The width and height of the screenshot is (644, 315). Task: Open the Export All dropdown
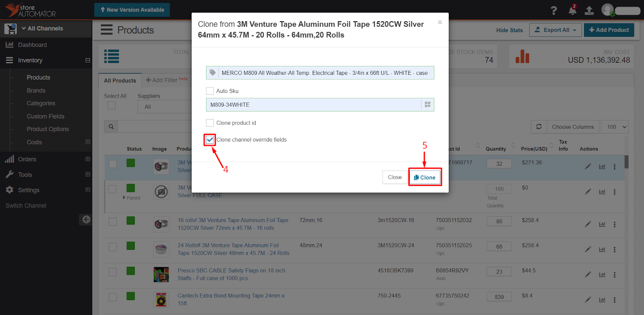(x=555, y=30)
